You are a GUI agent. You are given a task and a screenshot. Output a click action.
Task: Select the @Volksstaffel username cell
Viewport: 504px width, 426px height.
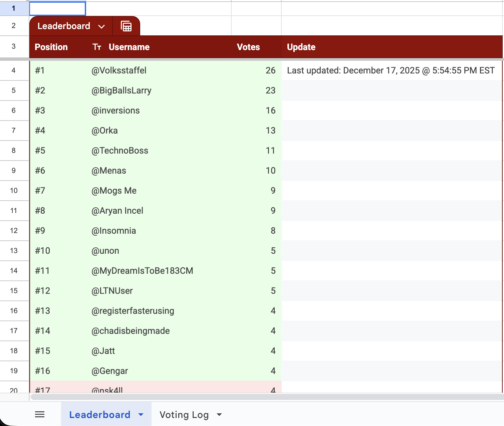click(119, 70)
